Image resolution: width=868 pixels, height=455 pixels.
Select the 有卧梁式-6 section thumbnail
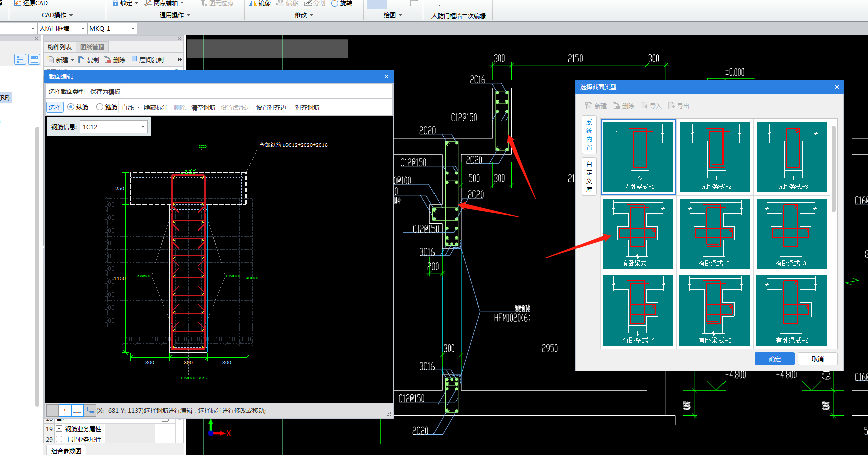click(792, 310)
